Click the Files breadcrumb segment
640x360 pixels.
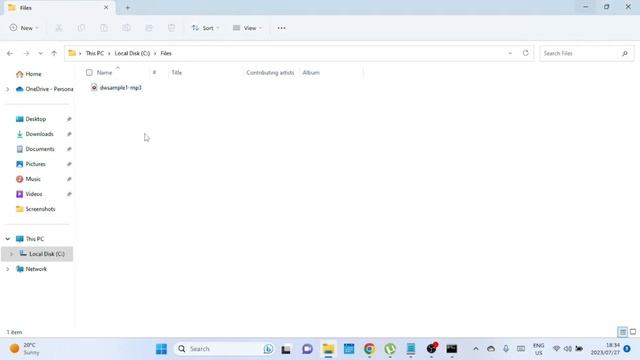[x=166, y=53]
